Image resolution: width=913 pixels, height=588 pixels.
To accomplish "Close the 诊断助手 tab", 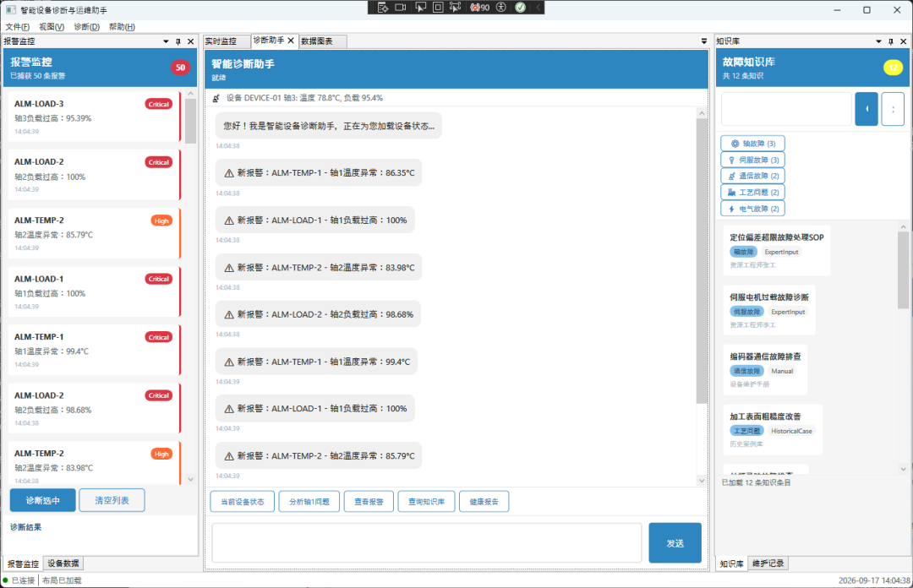I will (291, 41).
